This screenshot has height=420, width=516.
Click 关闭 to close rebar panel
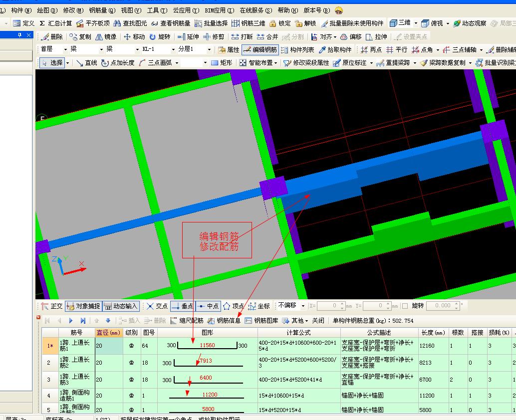(318, 321)
